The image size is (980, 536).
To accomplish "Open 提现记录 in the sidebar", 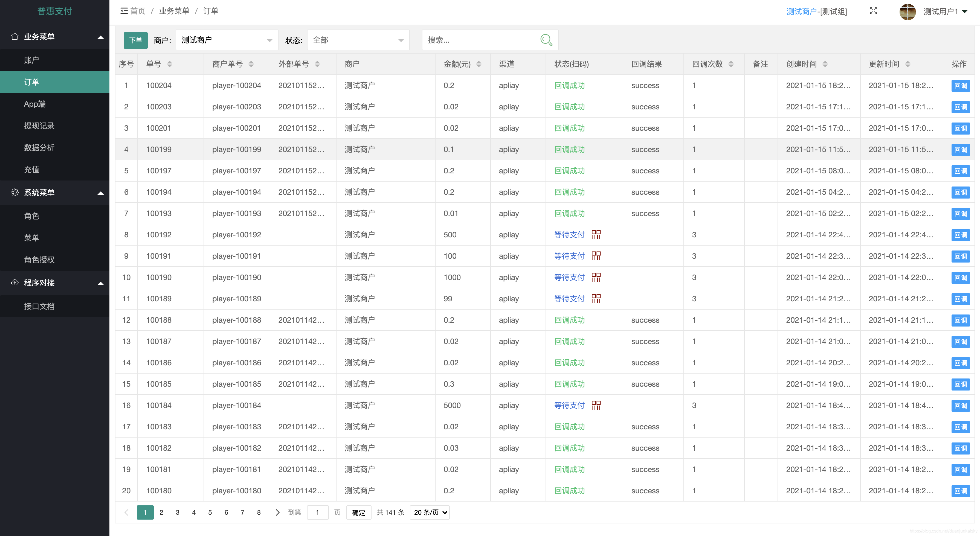I will (x=39, y=126).
